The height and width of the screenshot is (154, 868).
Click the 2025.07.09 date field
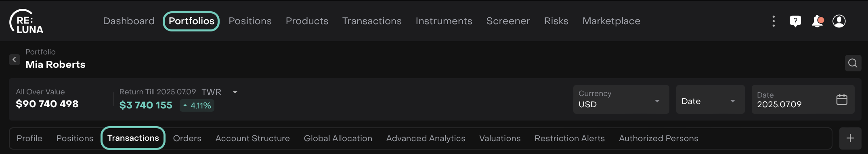pyautogui.click(x=803, y=99)
